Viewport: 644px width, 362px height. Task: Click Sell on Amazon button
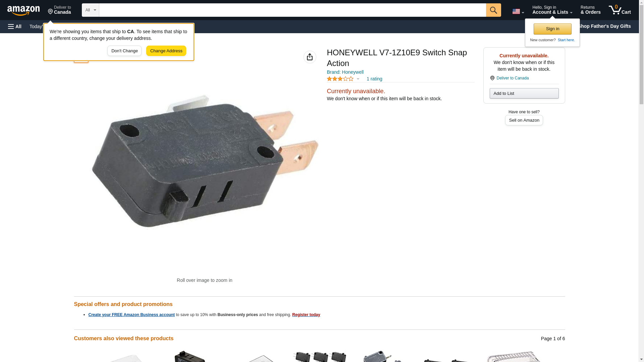coord(524,120)
